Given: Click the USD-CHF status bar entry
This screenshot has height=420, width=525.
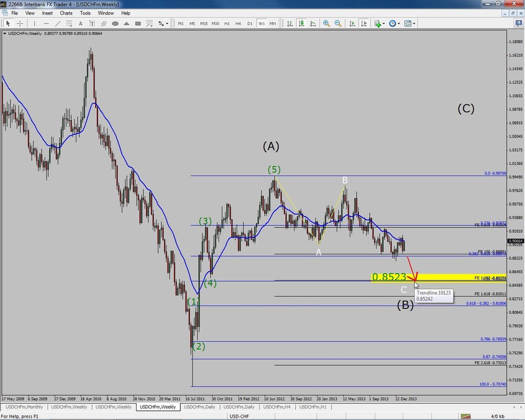Looking at the screenshot, I should click(239, 416).
